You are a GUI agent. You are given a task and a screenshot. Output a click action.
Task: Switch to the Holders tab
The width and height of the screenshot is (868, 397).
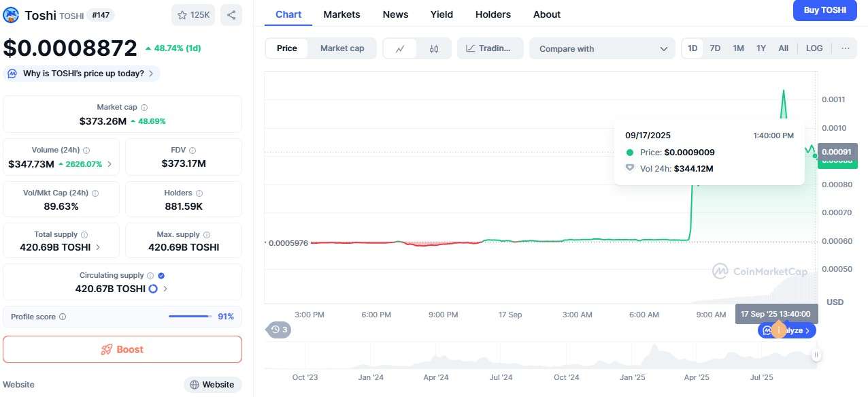(493, 14)
